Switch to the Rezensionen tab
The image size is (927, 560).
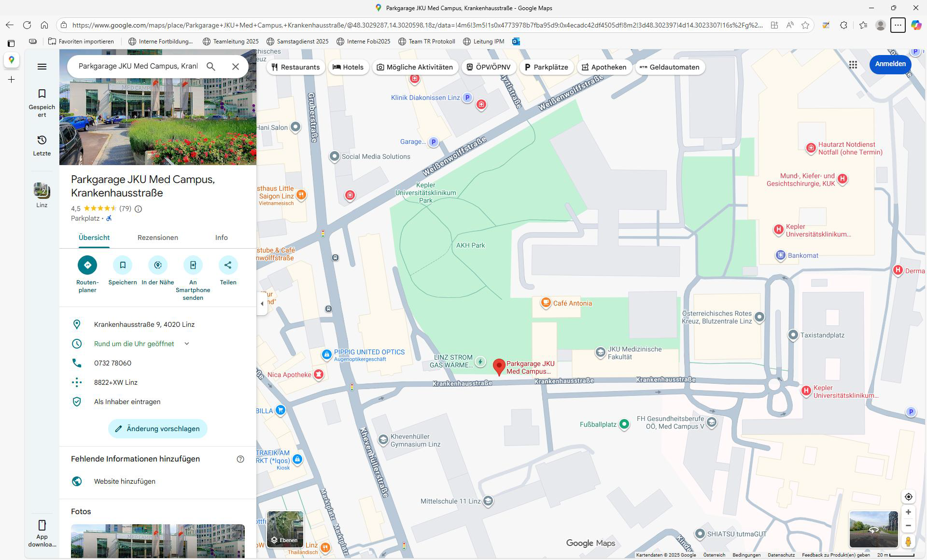point(157,238)
